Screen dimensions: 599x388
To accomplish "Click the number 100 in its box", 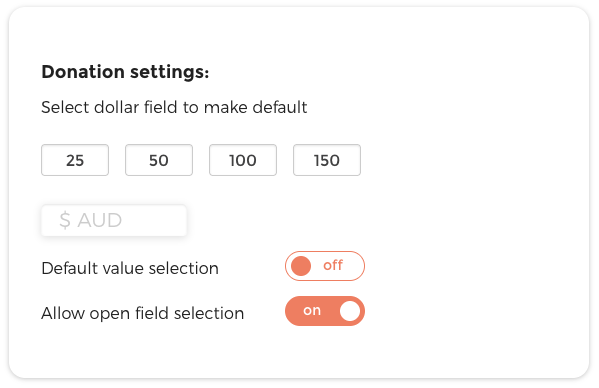I will pyautogui.click(x=243, y=160).
